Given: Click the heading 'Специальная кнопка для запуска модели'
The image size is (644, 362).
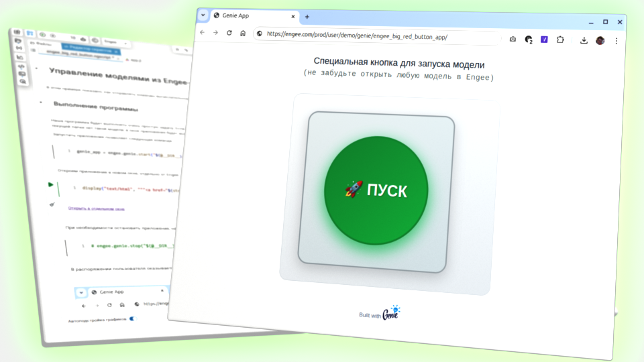Looking at the screenshot, I should (398, 63).
